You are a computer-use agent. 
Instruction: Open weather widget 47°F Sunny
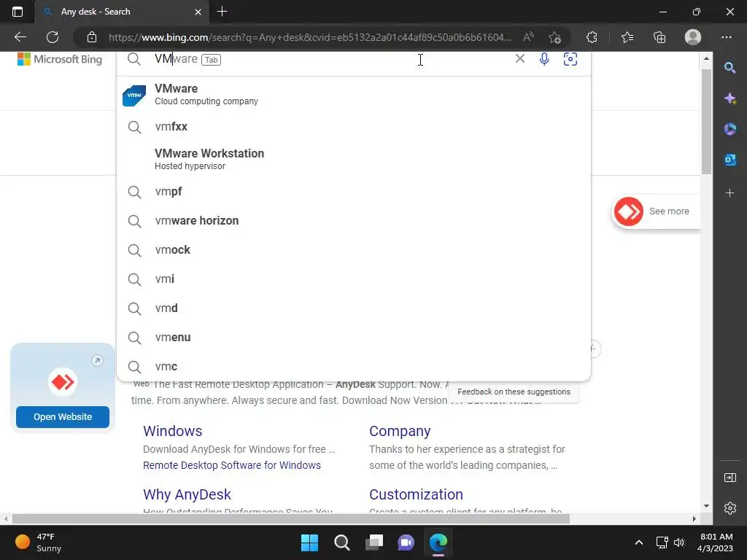pos(38,542)
